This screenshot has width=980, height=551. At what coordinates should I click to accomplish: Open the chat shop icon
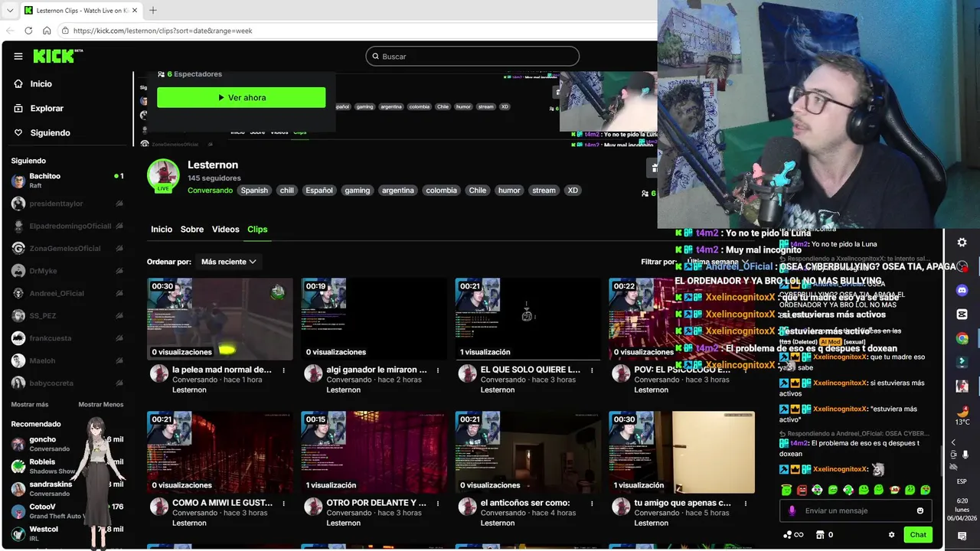[x=820, y=535]
